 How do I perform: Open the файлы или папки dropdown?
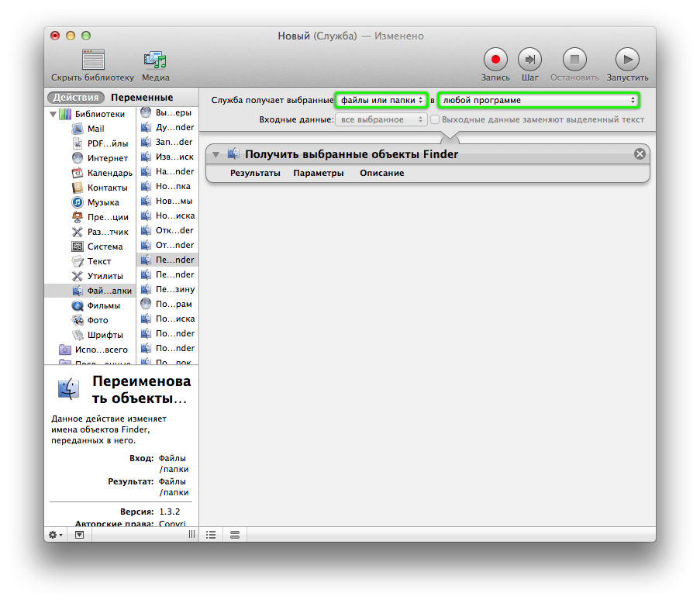381,100
